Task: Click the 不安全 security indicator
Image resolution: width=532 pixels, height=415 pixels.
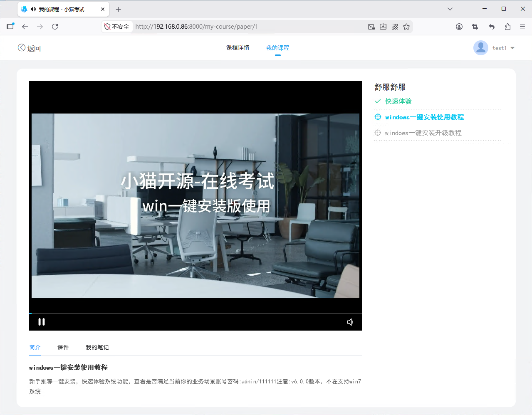Action: click(x=117, y=27)
